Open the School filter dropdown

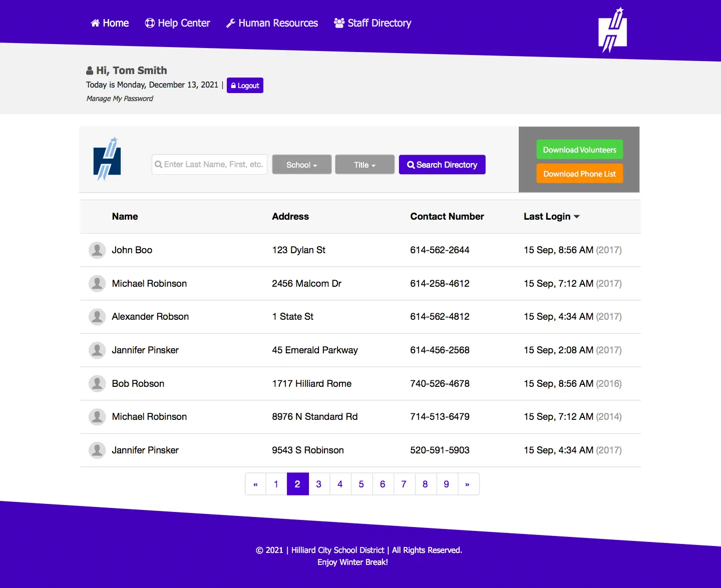pyautogui.click(x=301, y=165)
